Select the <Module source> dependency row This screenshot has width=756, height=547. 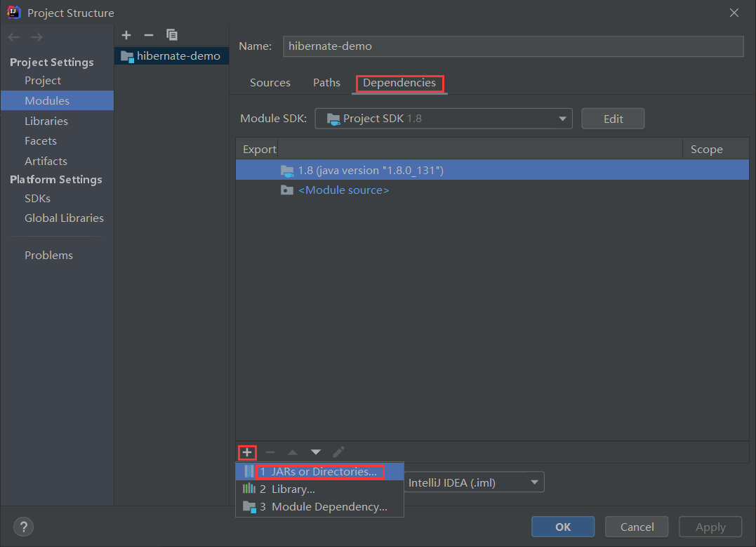click(x=492, y=190)
